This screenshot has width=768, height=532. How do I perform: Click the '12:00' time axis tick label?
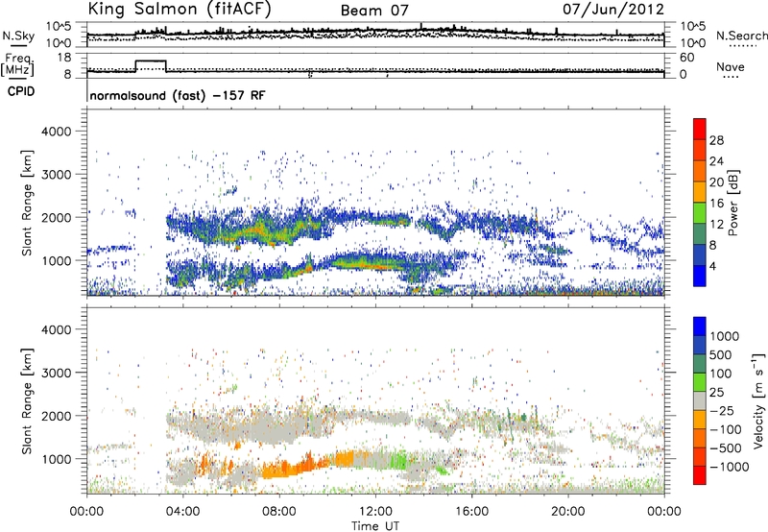(375, 512)
